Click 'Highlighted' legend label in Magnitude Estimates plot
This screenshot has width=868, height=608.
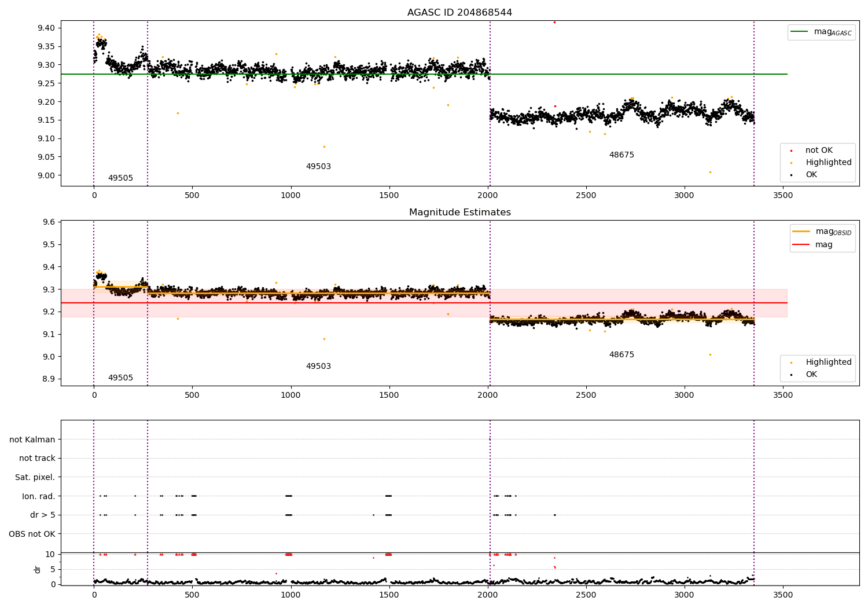click(x=828, y=362)
